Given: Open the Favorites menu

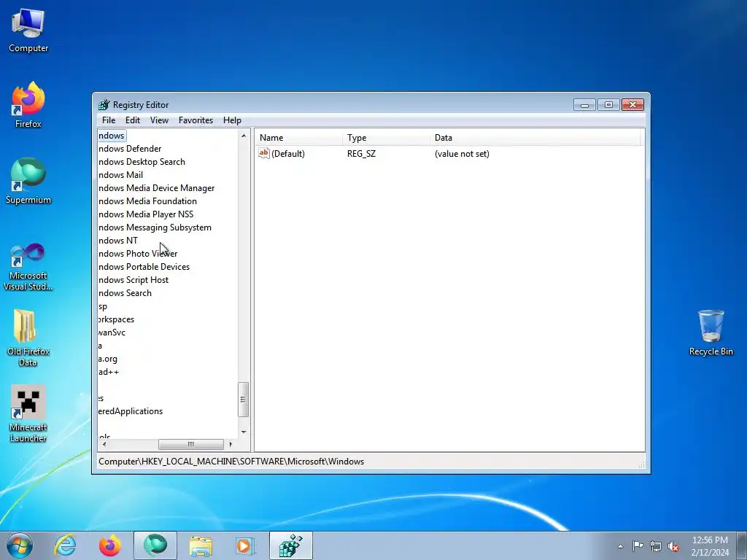Looking at the screenshot, I should 196,120.
